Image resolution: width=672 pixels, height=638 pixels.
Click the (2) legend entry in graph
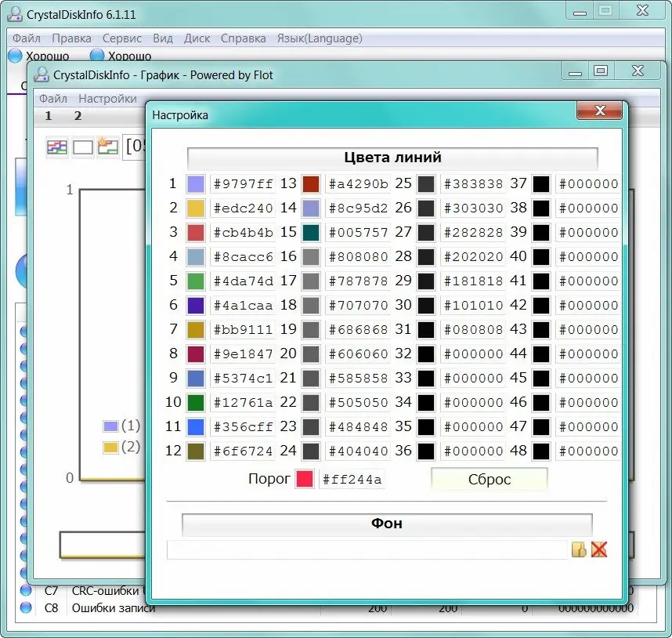pos(122,448)
